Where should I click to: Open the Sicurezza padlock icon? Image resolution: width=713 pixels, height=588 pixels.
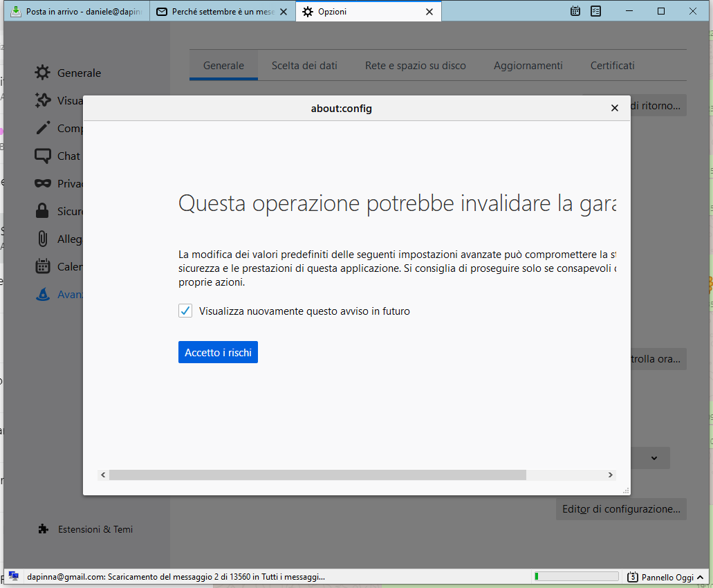43,211
